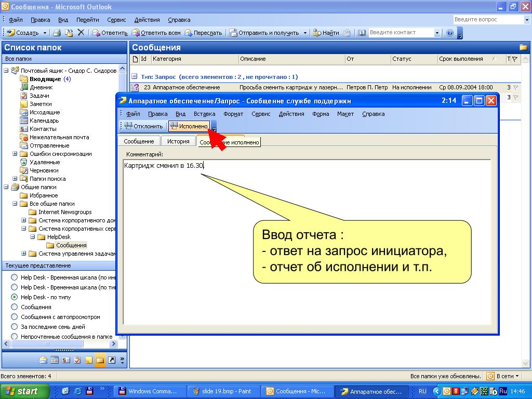The image size is (532, 399).
Task: Collapse the HelpDesk folder tree node
Action: [33, 237]
